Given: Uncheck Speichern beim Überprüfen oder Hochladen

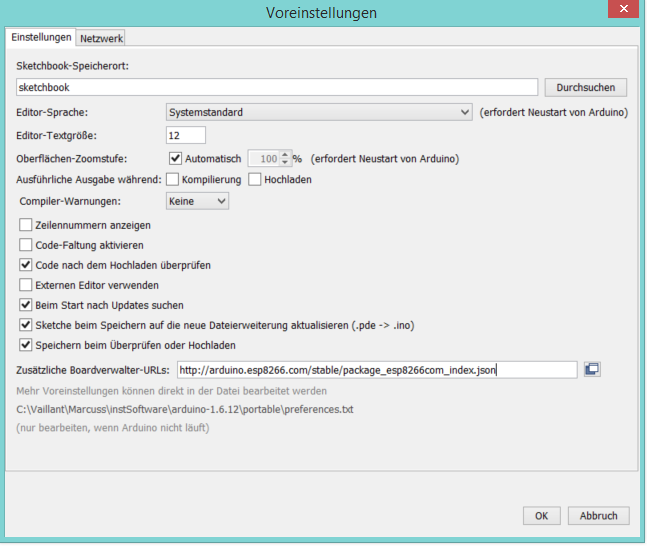Looking at the screenshot, I should tap(26, 345).
